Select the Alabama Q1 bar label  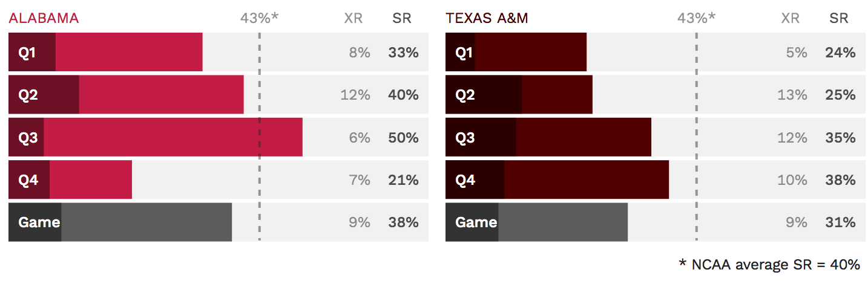(x=27, y=53)
